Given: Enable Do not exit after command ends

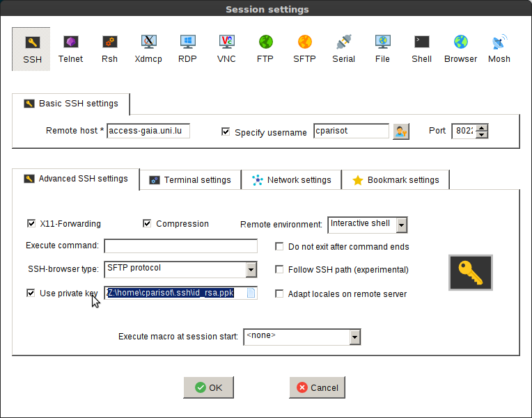Looking at the screenshot, I should pyautogui.click(x=279, y=247).
